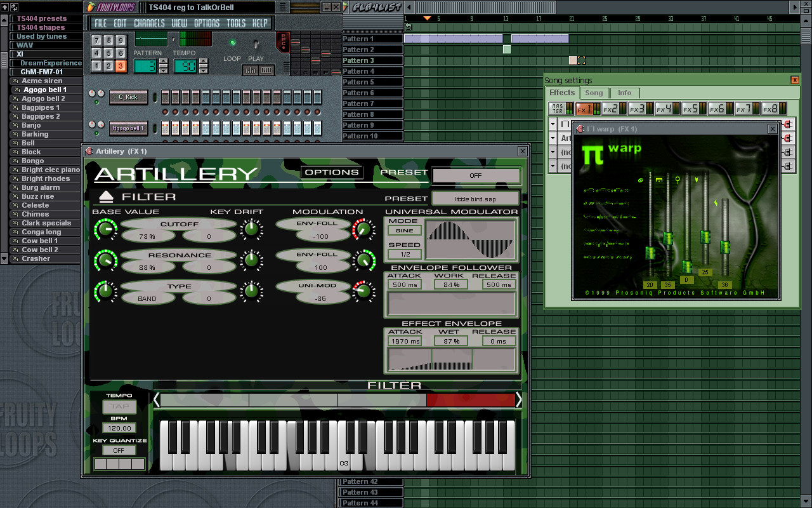Screen dimensions: 812x508
Task: Open dropdown arrow of the first effect slot
Action: point(553,124)
